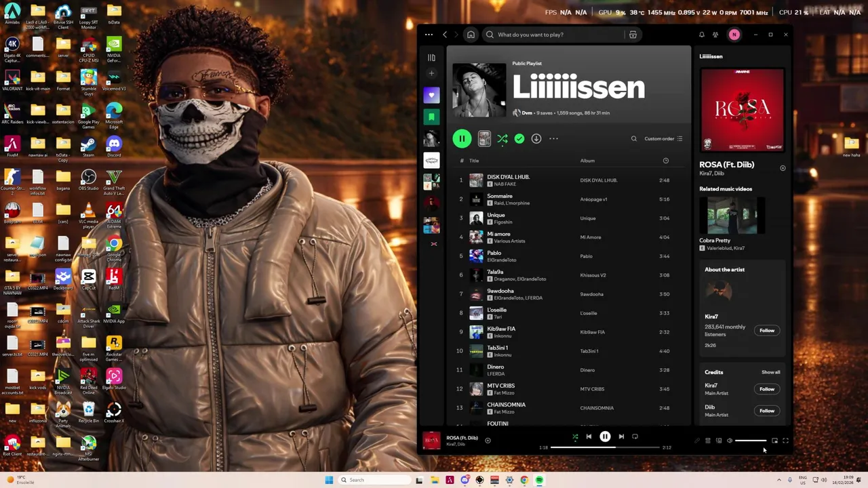Screen dimensions: 868x488
Task: Search within the playlist
Action: (634, 138)
